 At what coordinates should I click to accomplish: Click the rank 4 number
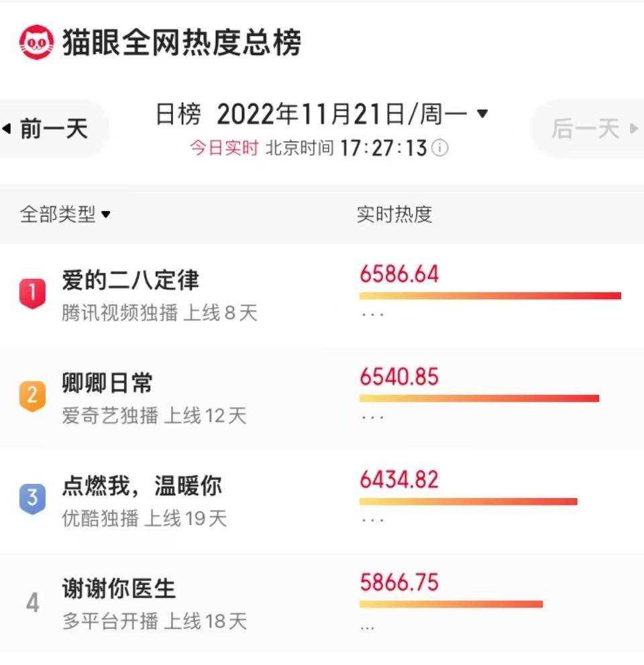(32, 603)
